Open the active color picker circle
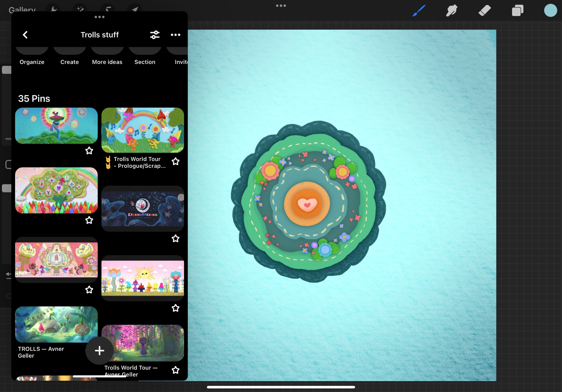Image resolution: width=562 pixels, height=392 pixels. (x=550, y=11)
